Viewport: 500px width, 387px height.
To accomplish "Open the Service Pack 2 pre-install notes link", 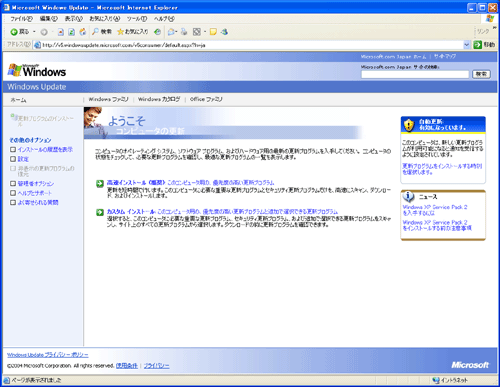I will (437, 225).
